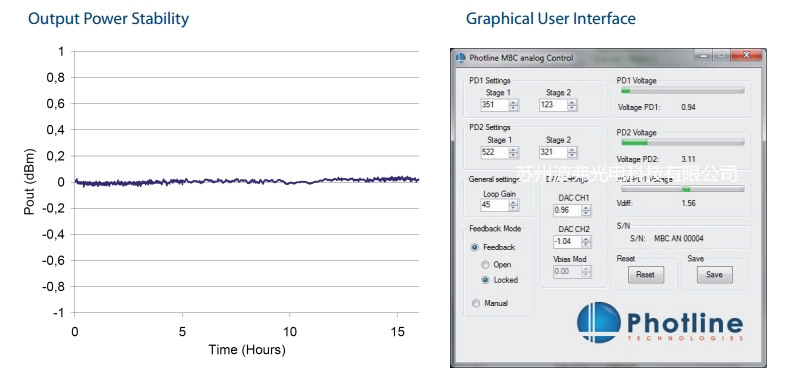Click the PD2-PD1 Vdiff indicator bar
This screenshot has height=386, width=788.
(682, 189)
